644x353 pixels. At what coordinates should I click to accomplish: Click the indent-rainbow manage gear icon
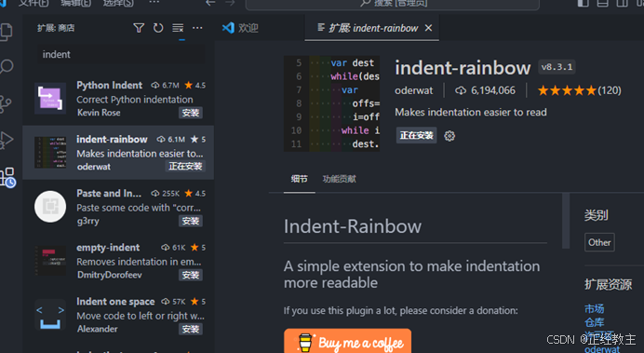(x=449, y=136)
